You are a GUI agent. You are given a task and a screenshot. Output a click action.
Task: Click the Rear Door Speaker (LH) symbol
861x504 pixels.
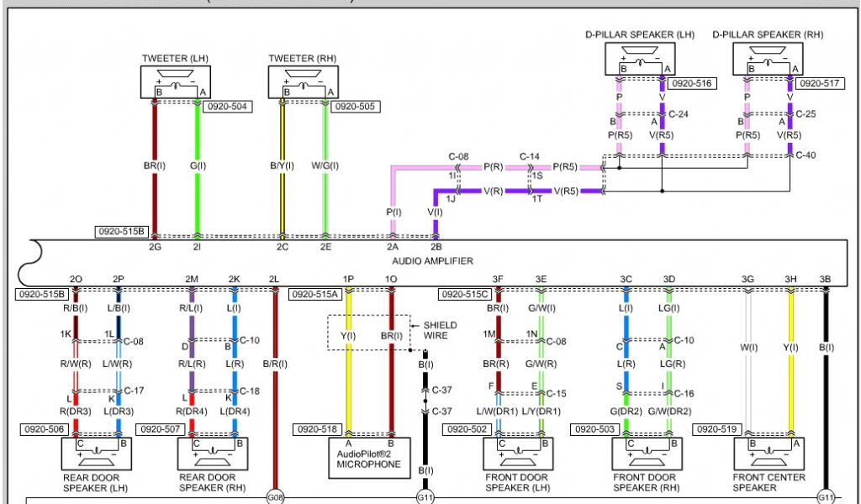96,454
